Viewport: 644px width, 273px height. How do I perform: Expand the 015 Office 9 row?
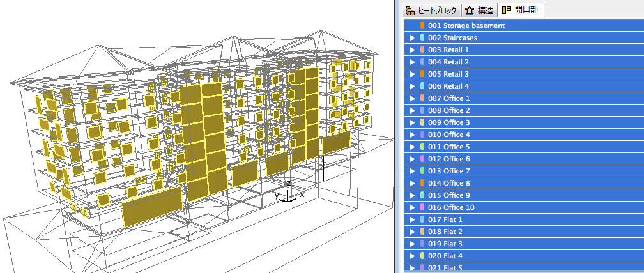coord(413,195)
